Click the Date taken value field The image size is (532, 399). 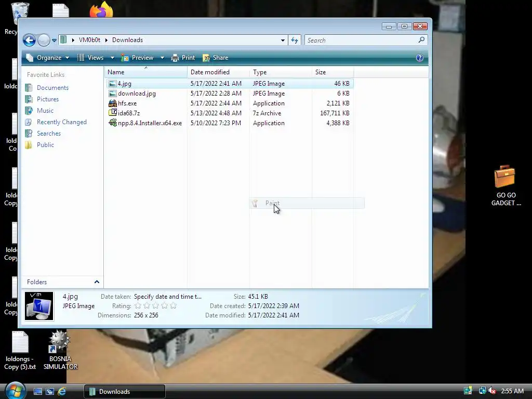(168, 297)
